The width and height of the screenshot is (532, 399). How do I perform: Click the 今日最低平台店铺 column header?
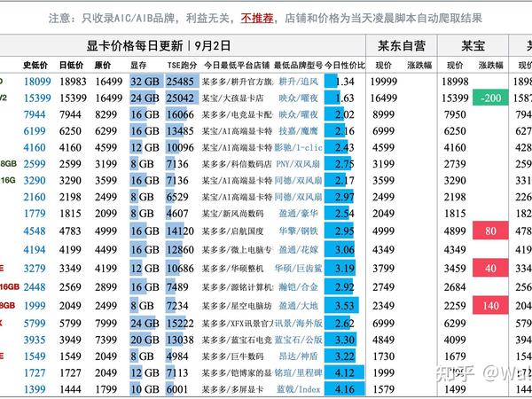tap(237, 65)
